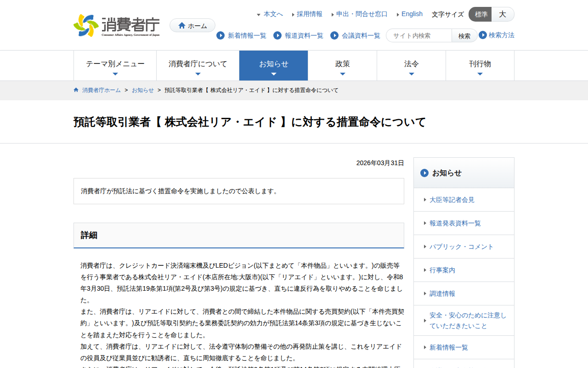
Task: Click the サイト内検索 search field
Action: (419, 35)
